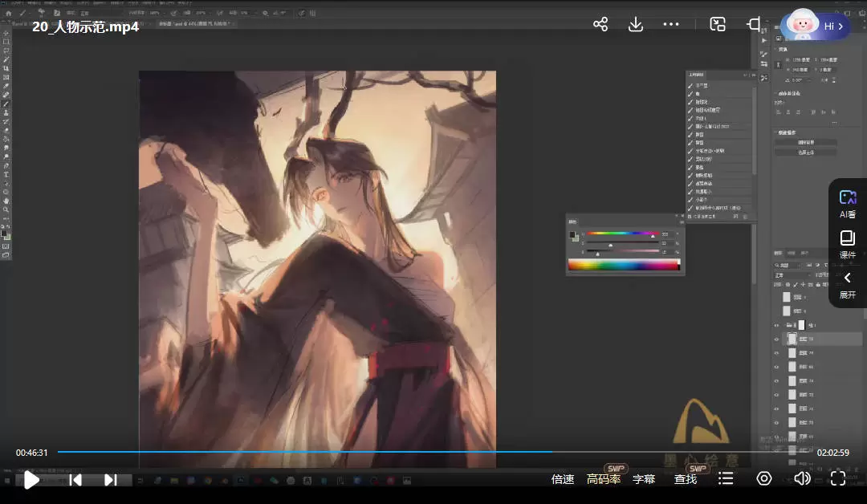Select the Type tool
867x504 pixels.
[x=6, y=175]
